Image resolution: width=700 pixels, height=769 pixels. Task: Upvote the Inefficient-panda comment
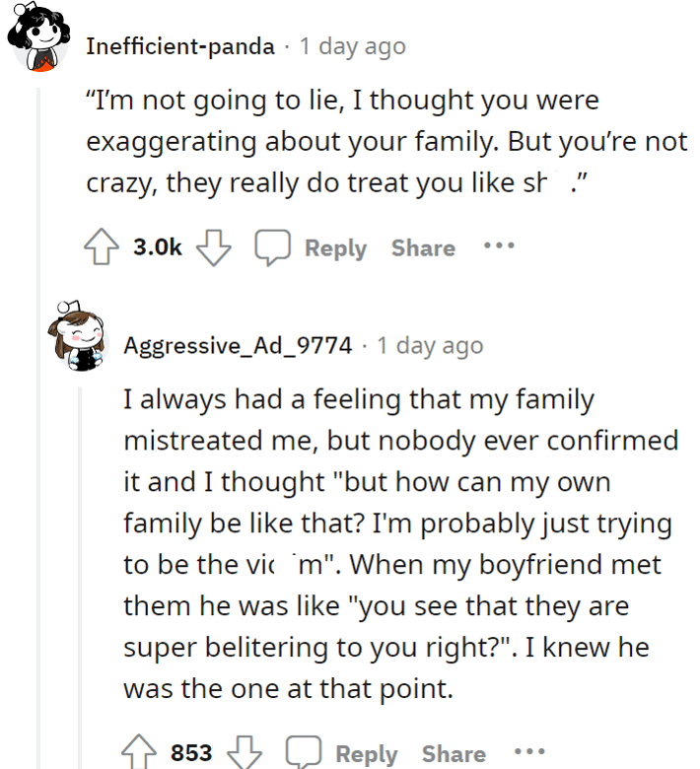click(101, 246)
